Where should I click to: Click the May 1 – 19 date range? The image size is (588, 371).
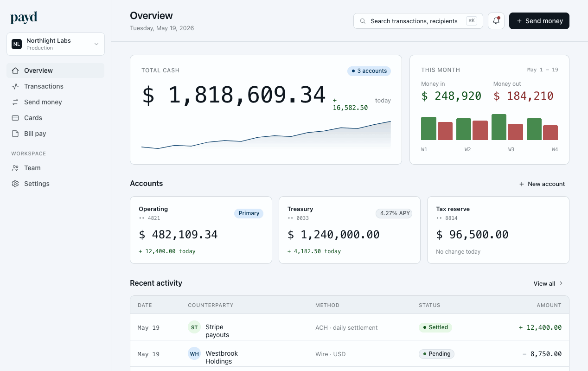pyautogui.click(x=543, y=70)
